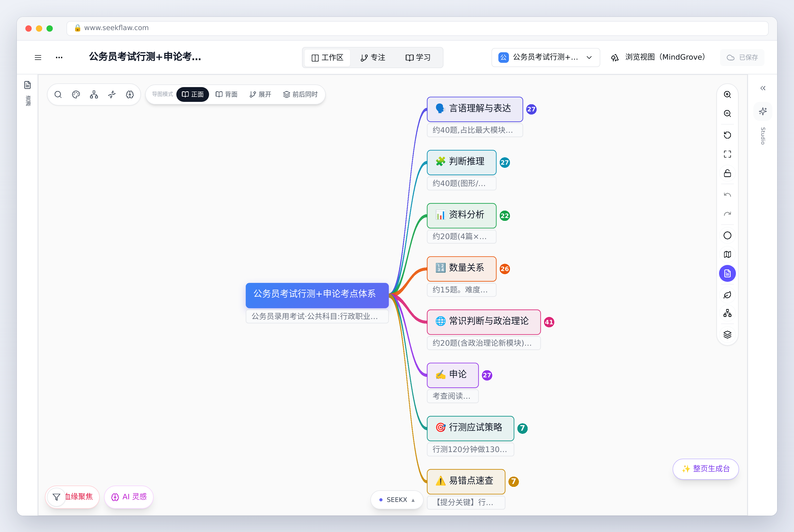
Task: Click the circle icon in right toolbar
Action: point(727,235)
